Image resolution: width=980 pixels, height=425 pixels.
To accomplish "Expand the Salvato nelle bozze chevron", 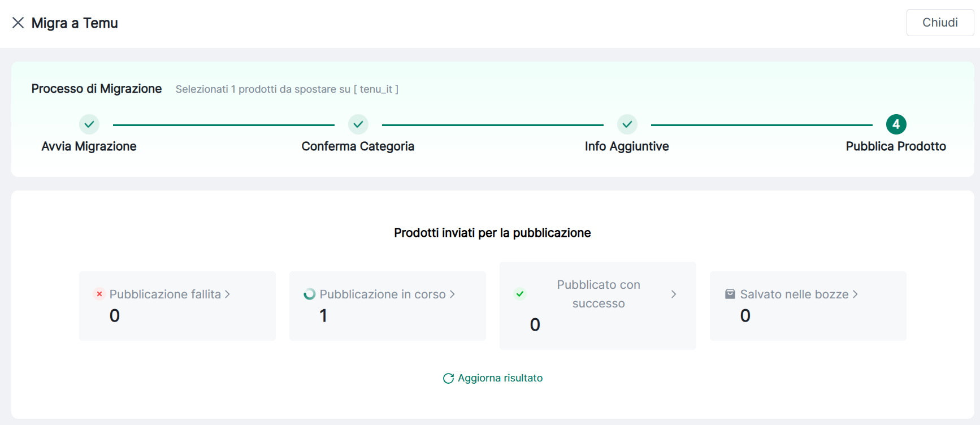I will [x=855, y=294].
